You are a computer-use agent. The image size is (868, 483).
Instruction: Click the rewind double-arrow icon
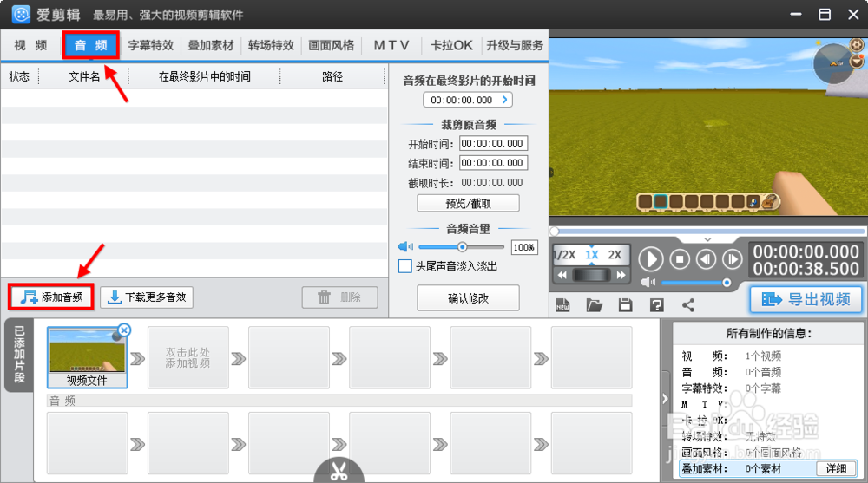pos(562,275)
